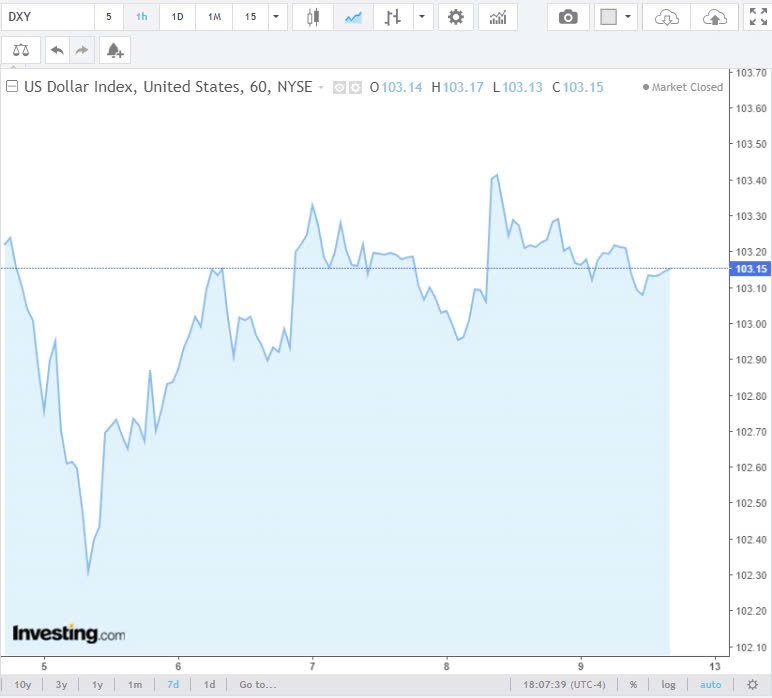772x698 pixels.
Task: Click the Go to... button
Action: tap(257, 685)
